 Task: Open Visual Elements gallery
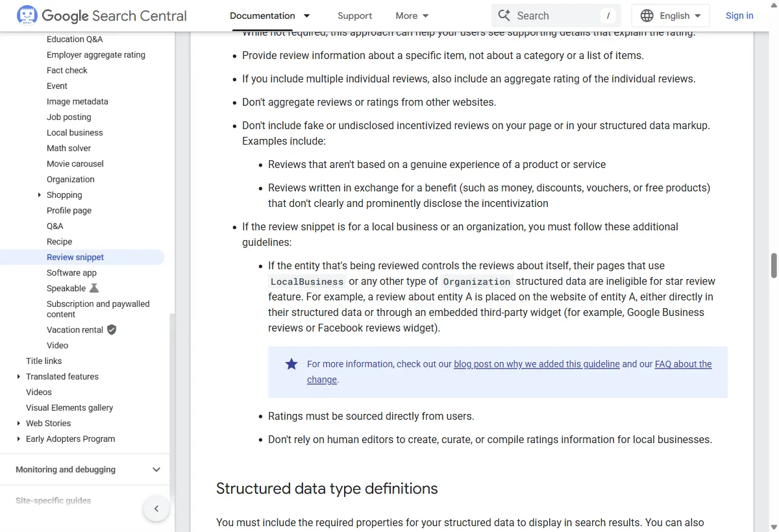coord(69,407)
